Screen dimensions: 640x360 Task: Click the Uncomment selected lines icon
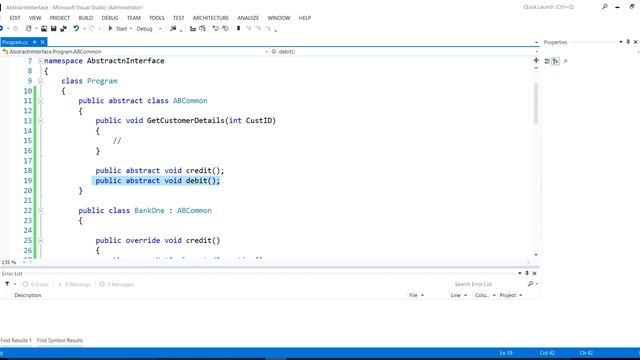(x=225, y=29)
